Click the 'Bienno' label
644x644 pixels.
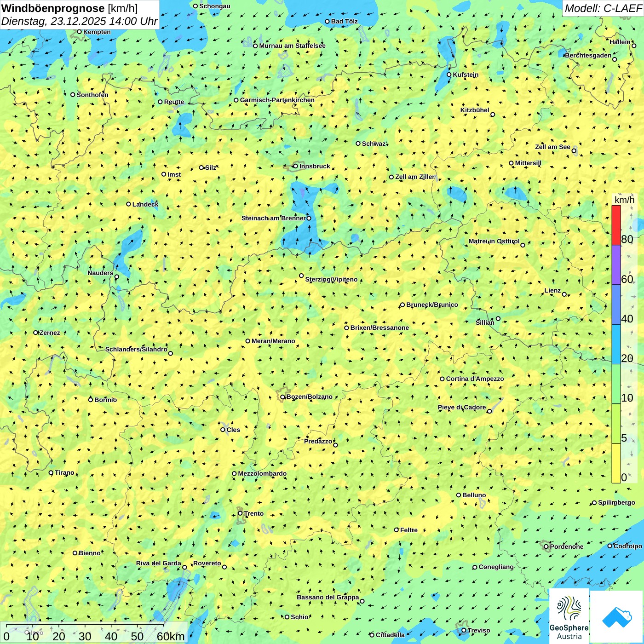(x=89, y=553)
